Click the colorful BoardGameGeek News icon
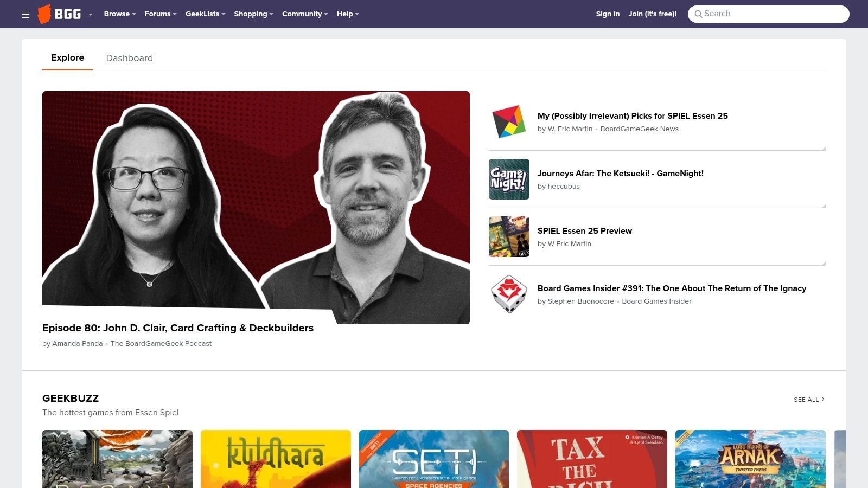This screenshot has width=868, height=488. pos(509,121)
